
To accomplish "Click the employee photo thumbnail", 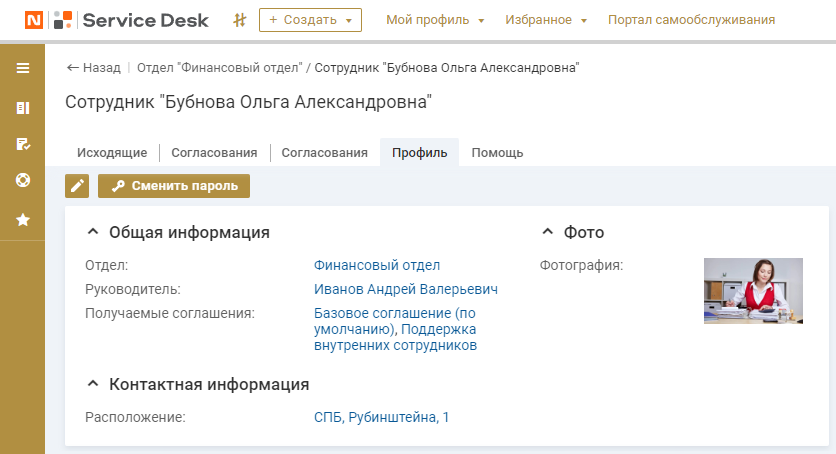I will pyautogui.click(x=753, y=290).
